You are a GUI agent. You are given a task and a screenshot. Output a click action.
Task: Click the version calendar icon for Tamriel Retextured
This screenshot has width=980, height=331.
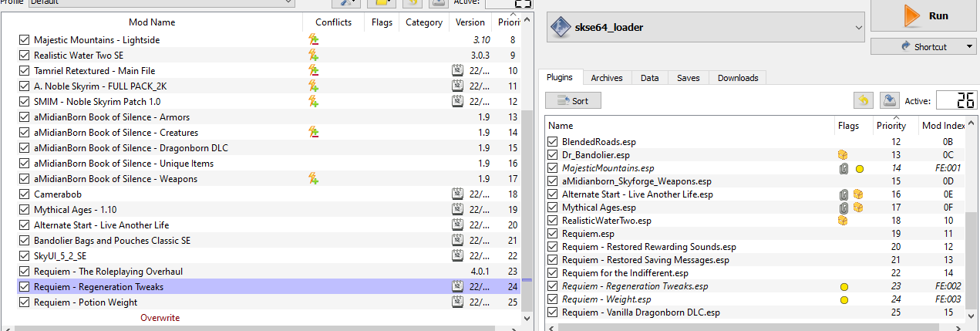[x=456, y=70]
